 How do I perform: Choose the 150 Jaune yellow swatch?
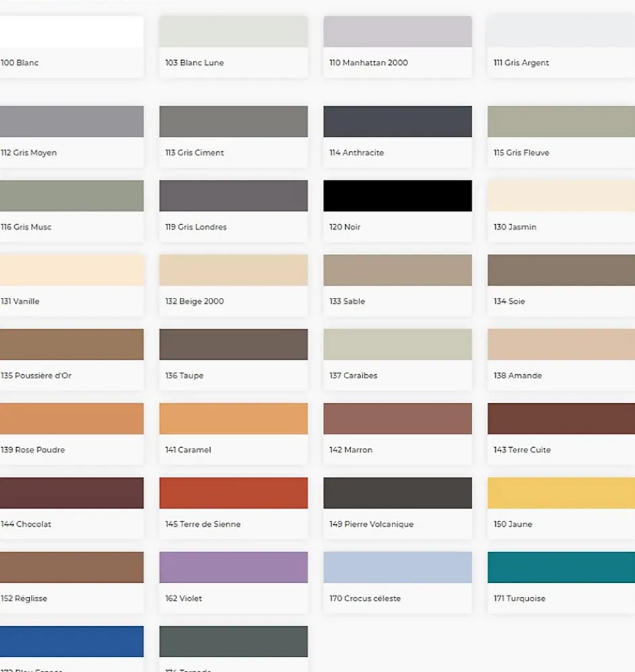561,493
